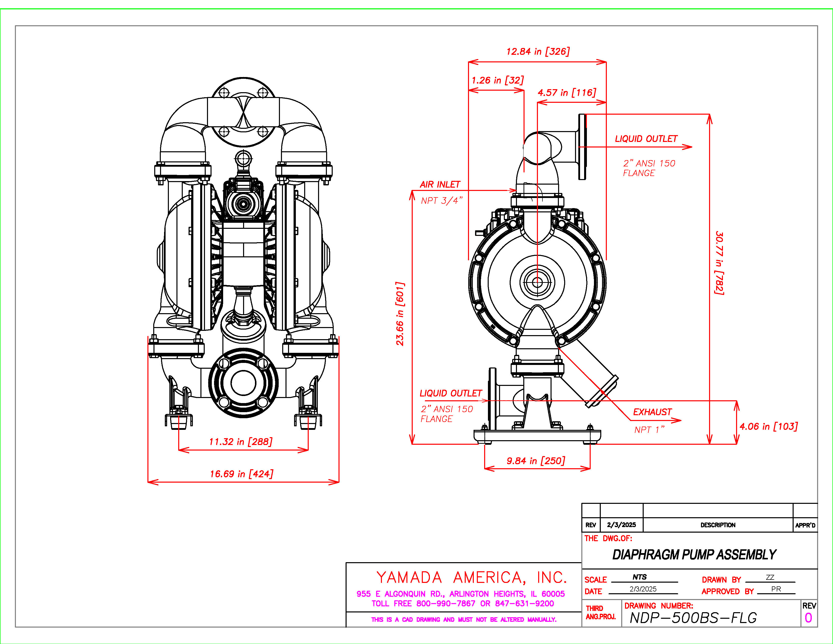Click the NPT 3/4" annotation
Image resolution: width=833 pixels, height=644 pixels.
[x=441, y=201]
